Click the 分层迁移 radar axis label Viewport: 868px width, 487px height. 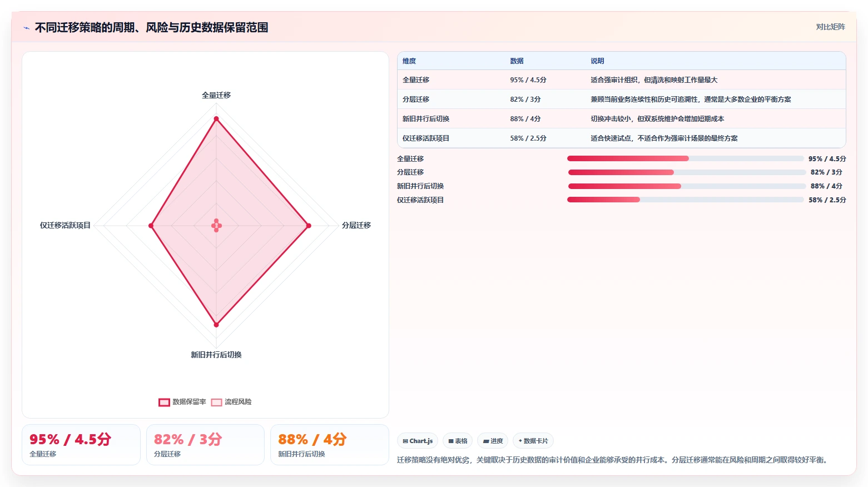point(356,225)
